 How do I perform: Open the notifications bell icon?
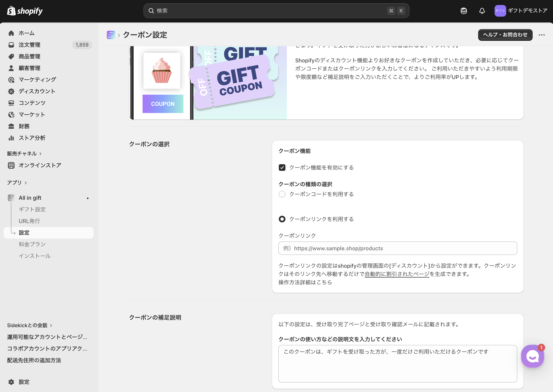click(x=482, y=11)
